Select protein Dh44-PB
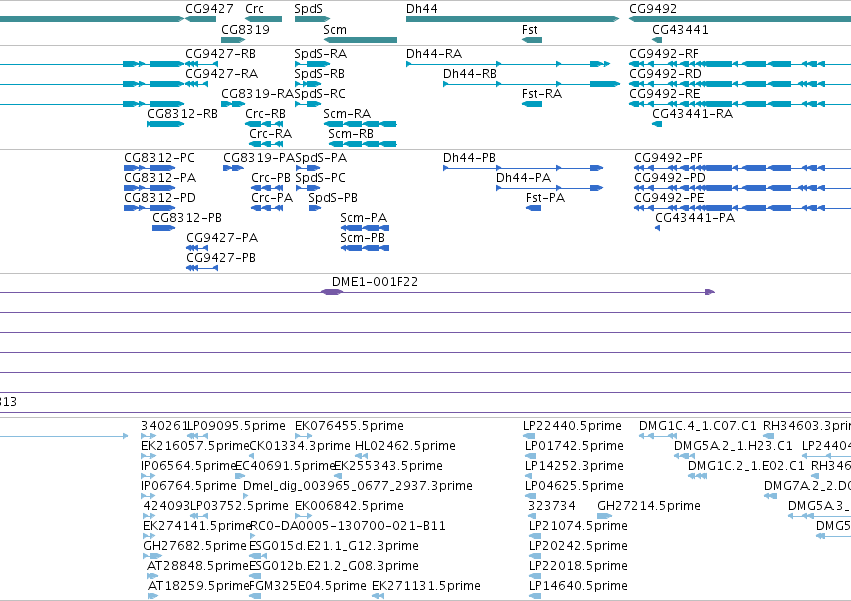851x601 pixels. (x=523, y=168)
